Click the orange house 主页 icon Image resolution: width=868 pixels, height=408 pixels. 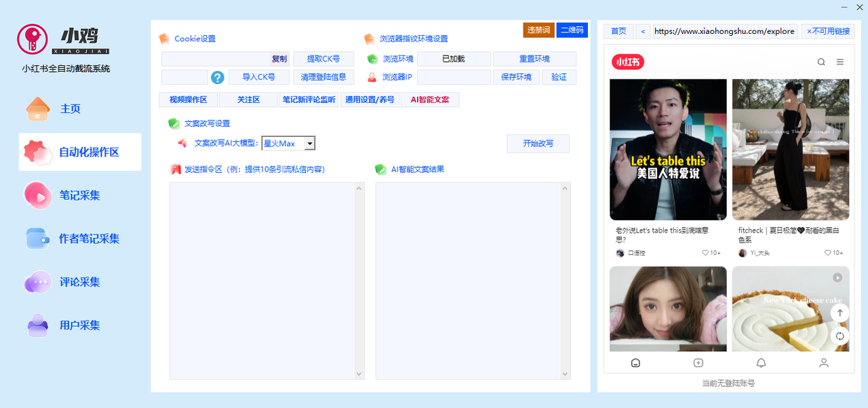coord(38,108)
